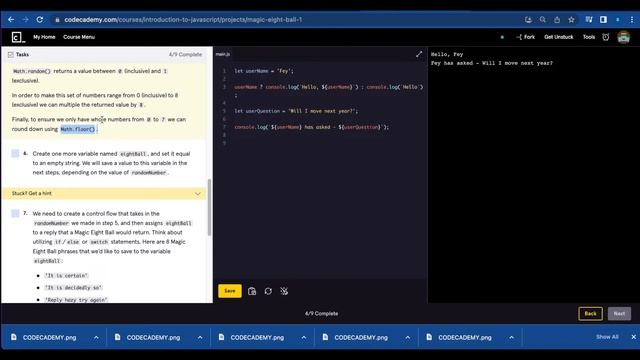
Task: Open My Home
Action: [44, 37]
